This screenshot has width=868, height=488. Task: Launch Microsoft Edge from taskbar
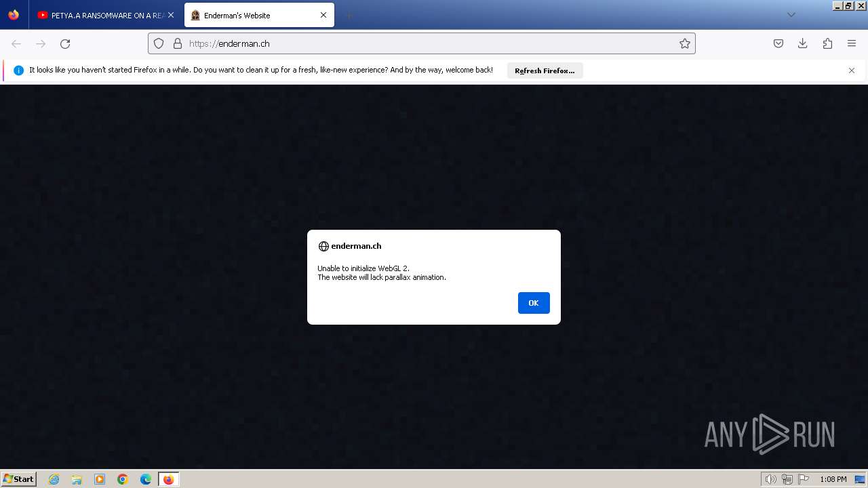click(x=146, y=479)
